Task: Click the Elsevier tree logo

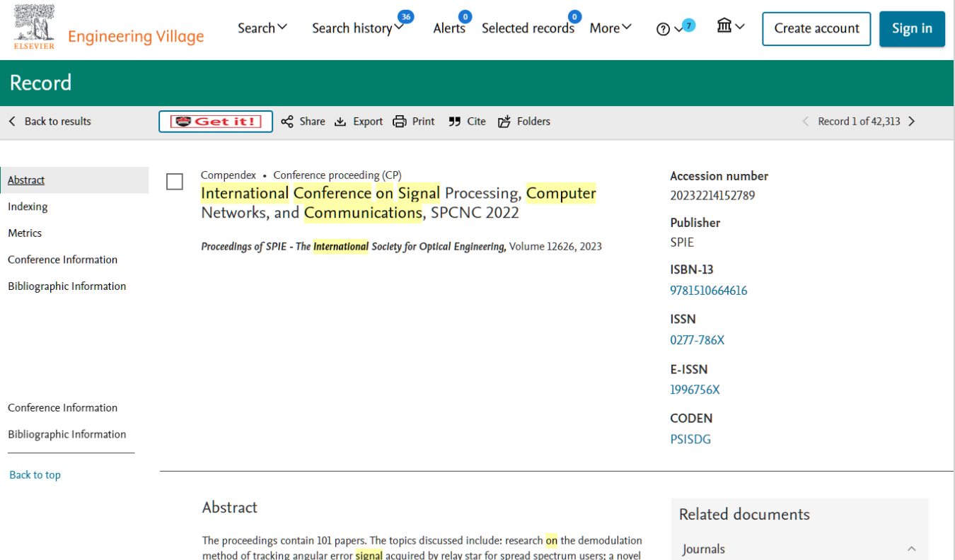Action: point(34,27)
